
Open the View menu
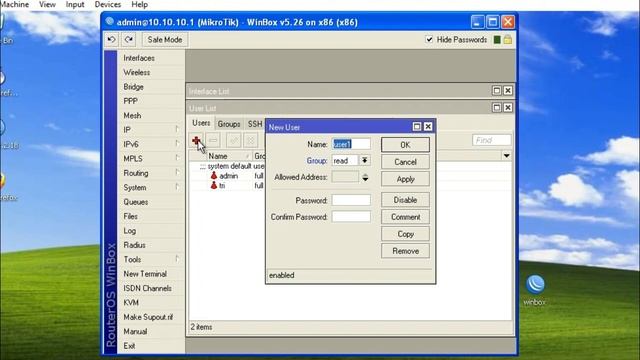click(47, 4)
